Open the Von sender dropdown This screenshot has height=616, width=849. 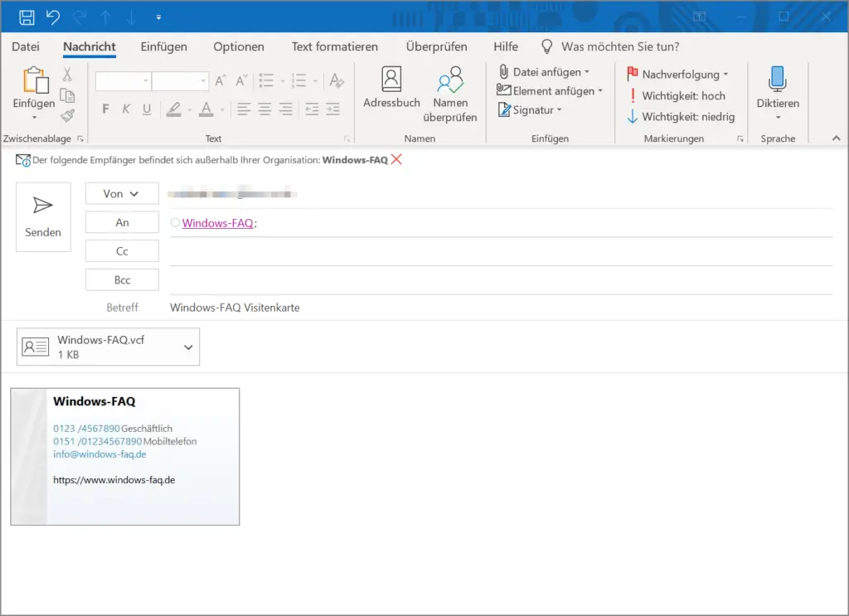[122, 194]
